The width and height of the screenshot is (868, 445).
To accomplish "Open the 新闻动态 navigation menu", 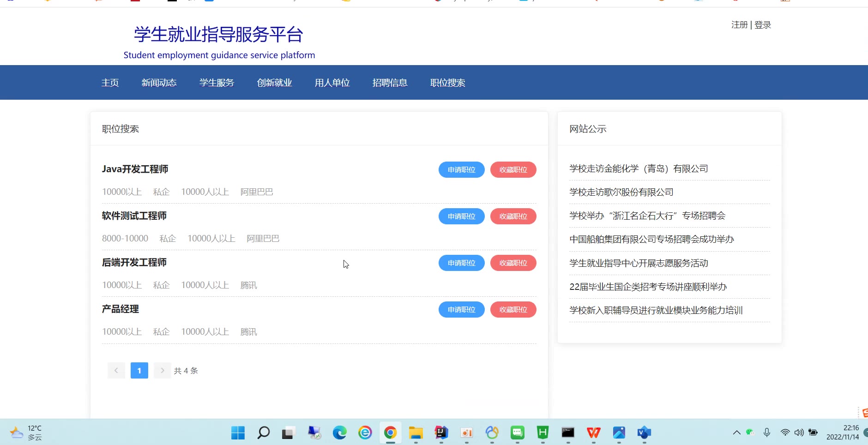I will [159, 83].
